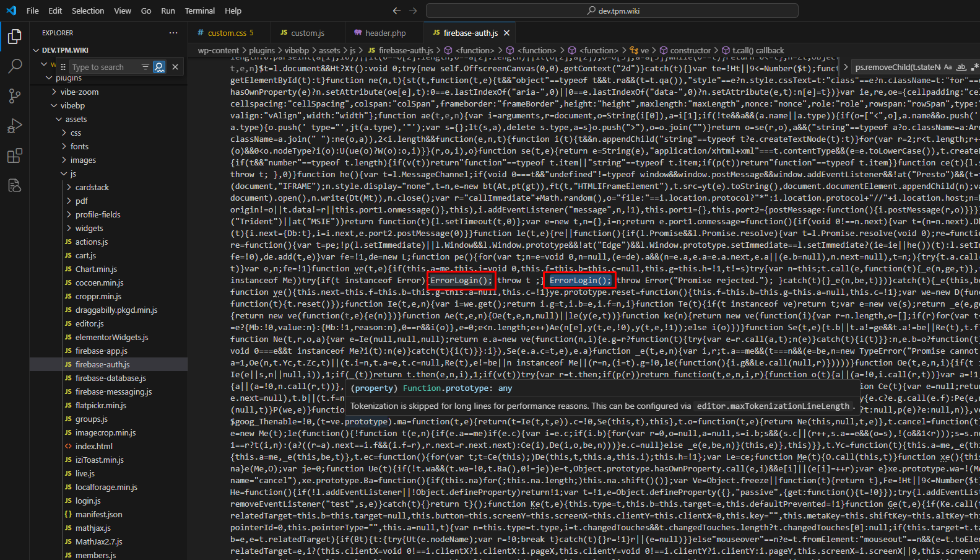Open the Search view in activity bar

tap(15, 66)
